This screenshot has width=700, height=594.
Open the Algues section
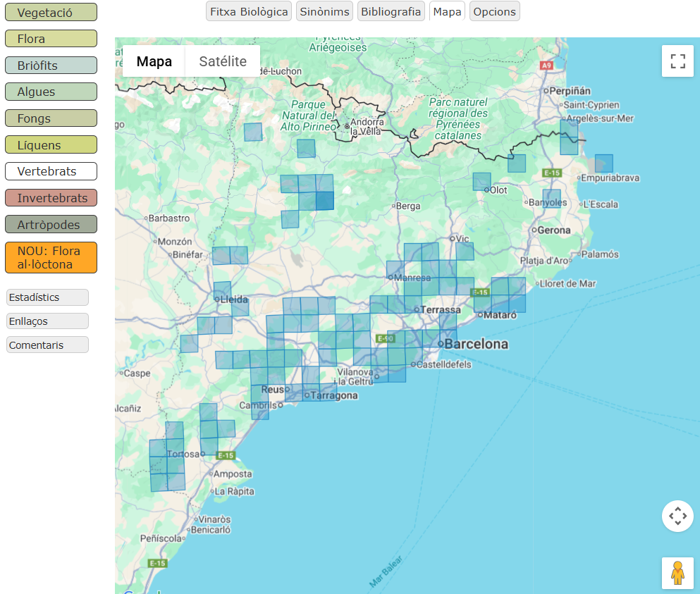pyautogui.click(x=50, y=91)
